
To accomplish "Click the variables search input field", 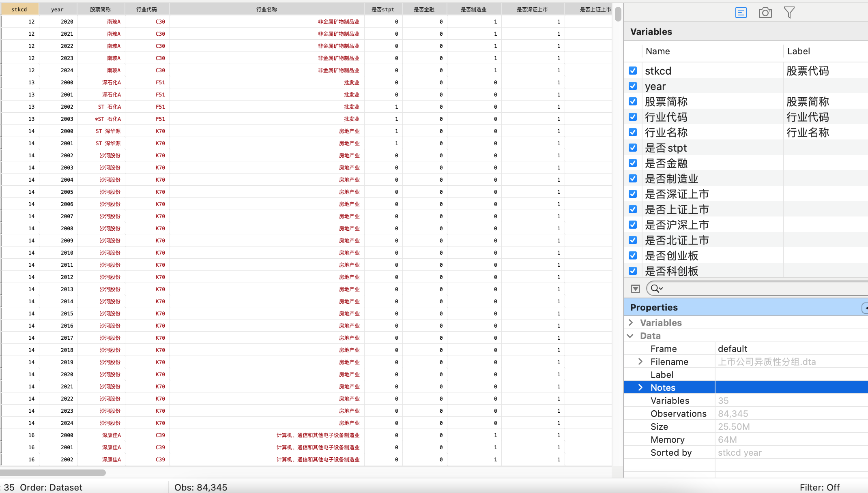I will point(763,289).
